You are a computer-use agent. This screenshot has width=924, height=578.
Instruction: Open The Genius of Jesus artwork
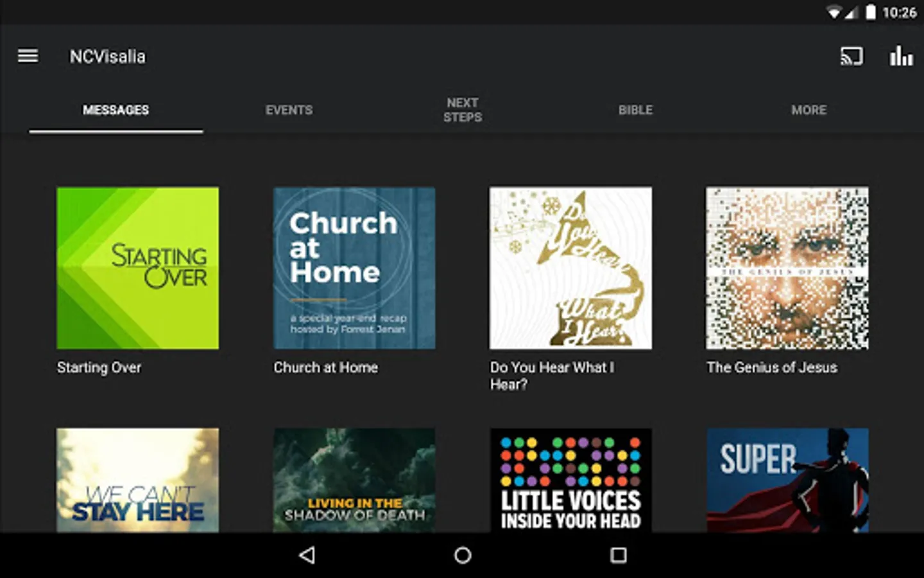(x=787, y=268)
